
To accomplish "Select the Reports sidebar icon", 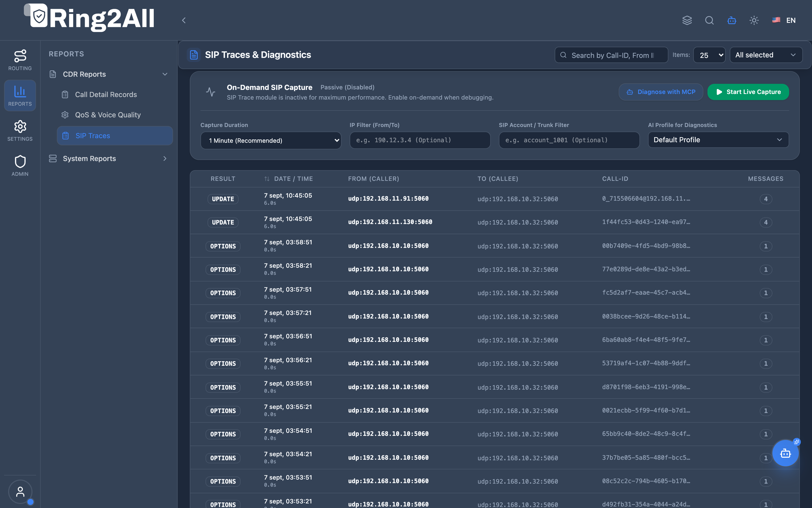I will (x=20, y=96).
